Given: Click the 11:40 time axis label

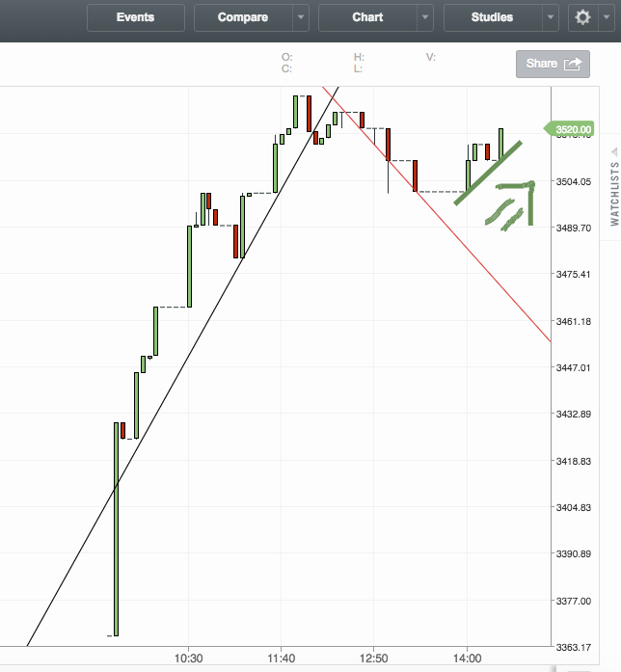Looking at the screenshot, I should 280,659.
